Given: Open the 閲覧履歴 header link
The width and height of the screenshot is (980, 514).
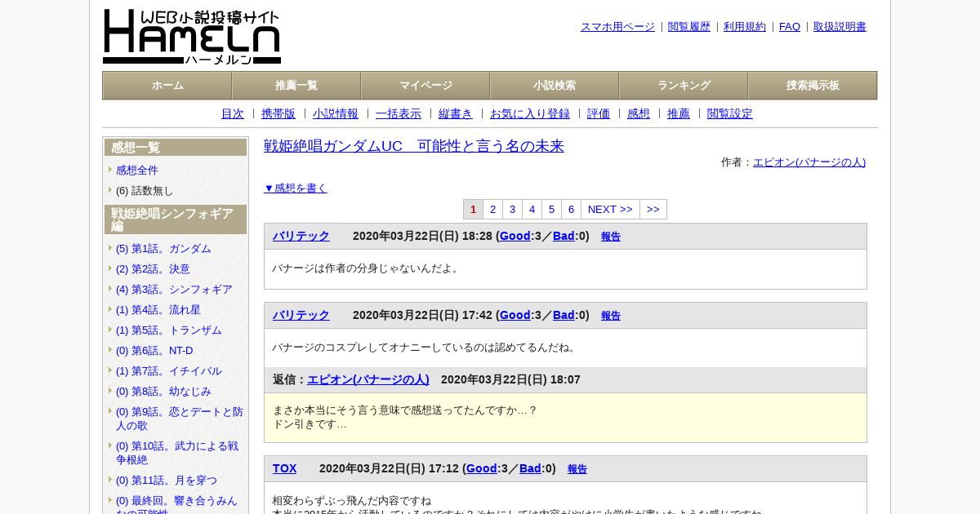Looking at the screenshot, I should tap(689, 27).
